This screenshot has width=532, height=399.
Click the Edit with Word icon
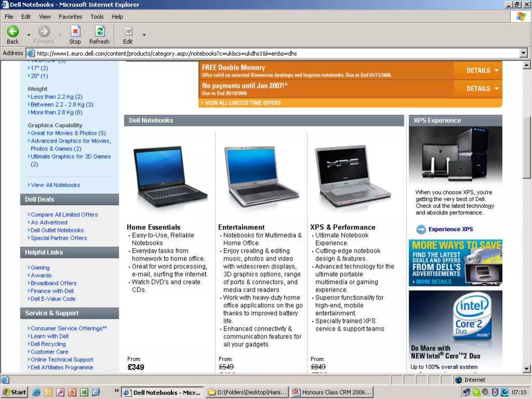pyautogui.click(x=128, y=31)
